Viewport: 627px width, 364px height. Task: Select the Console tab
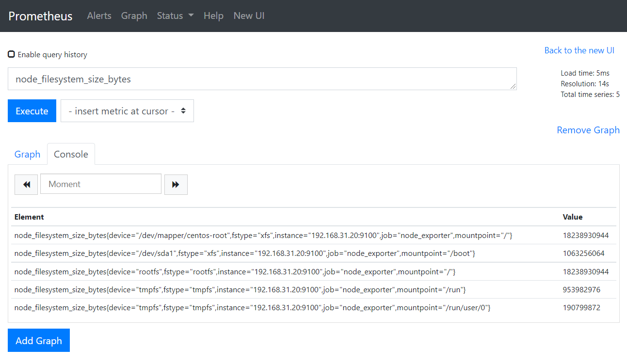pyautogui.click(x=71, y=154)
